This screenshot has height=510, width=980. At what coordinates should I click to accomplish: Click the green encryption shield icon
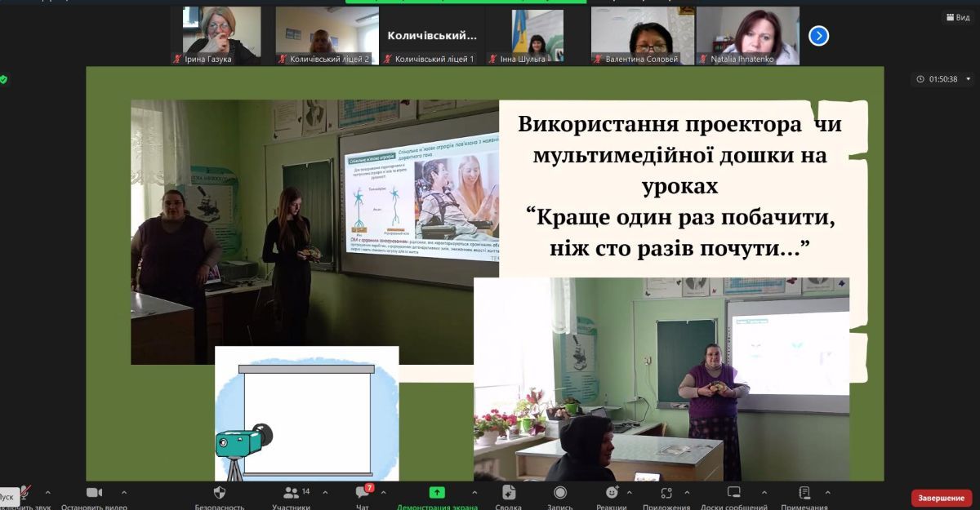pos(4,79)
